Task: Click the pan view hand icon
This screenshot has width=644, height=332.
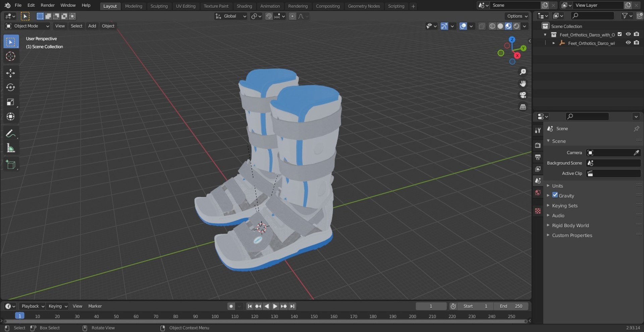Action: click(x=523, y=83)
